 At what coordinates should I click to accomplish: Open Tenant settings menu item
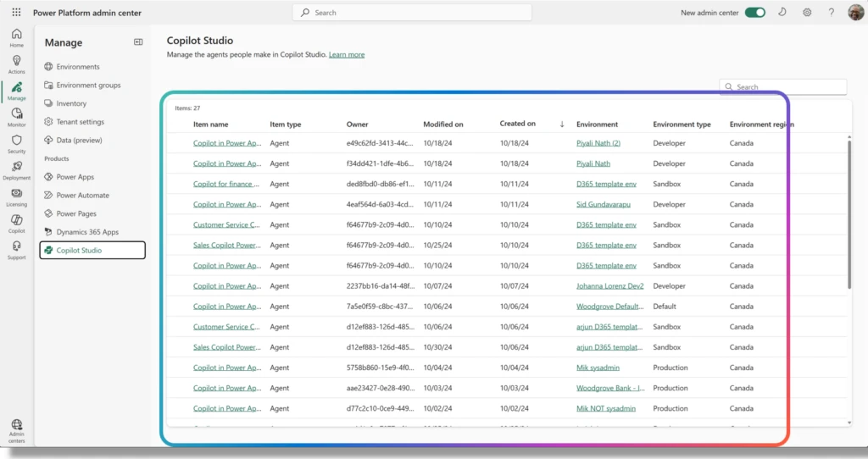click(80, 122)
